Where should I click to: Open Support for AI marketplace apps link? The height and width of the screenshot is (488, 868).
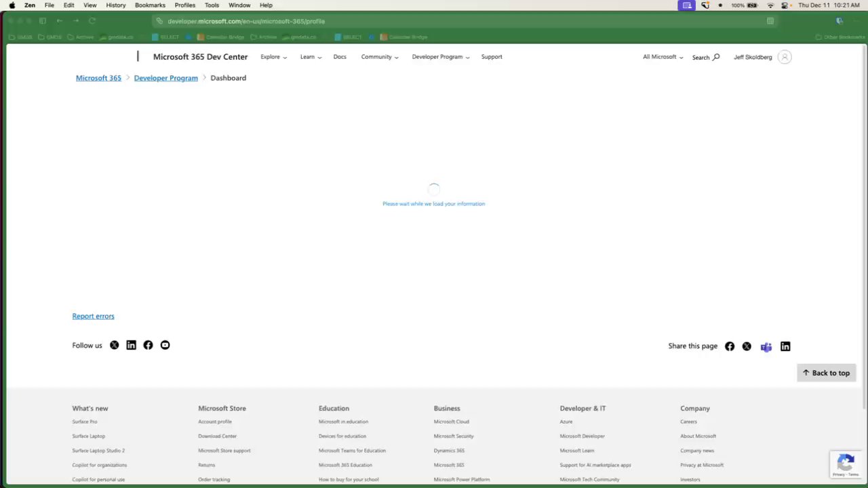point(595,465)
